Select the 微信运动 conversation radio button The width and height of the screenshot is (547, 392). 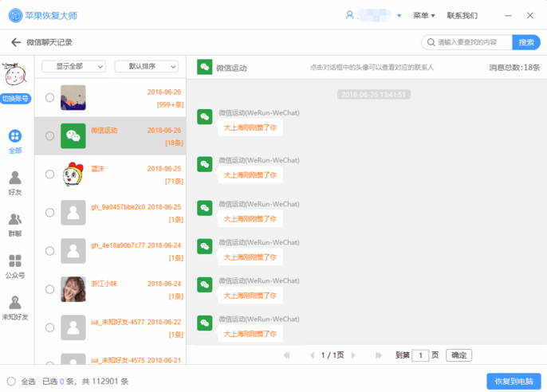click(x=49, y=136)
